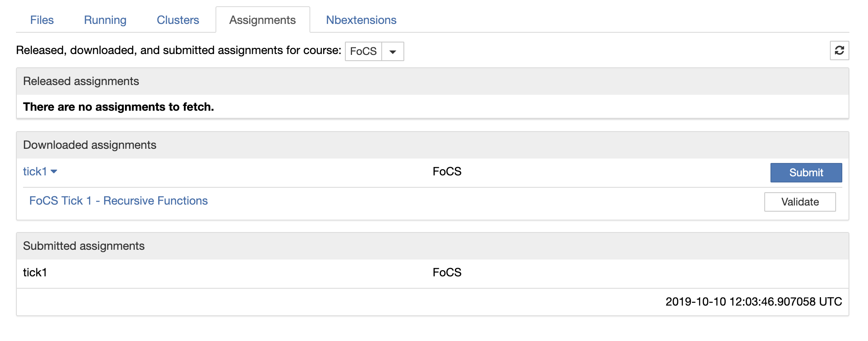Switch to the Nbextensions tab
The image size is (868, 341).
[x=361, y=20]
